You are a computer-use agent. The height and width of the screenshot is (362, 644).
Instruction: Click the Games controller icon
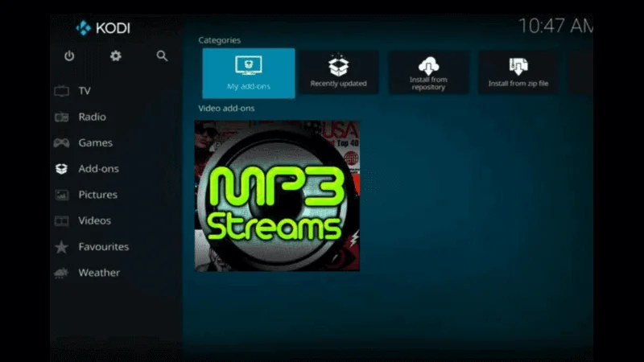coord(62,143)
